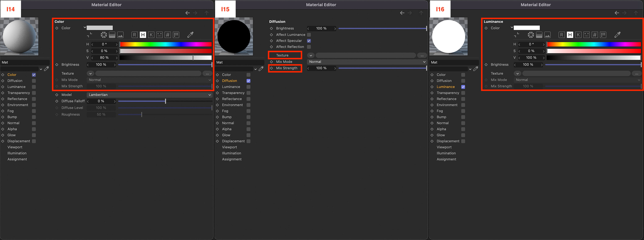Go back using arrow in the Diffusion editor

[x=402, y=13]
